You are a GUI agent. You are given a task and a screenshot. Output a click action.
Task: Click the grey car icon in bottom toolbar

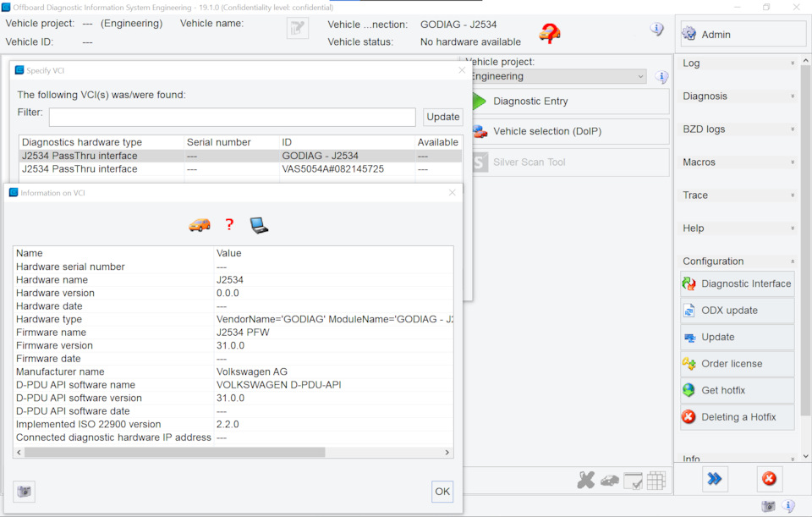(x=610, y=481)
